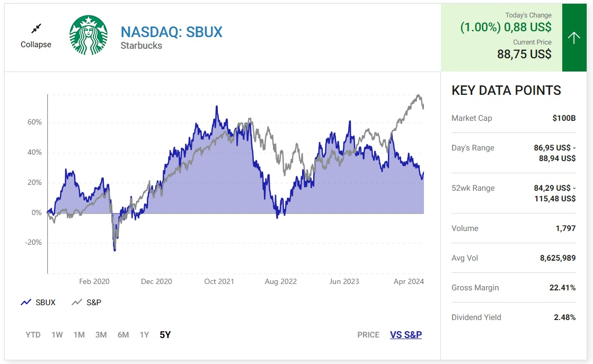Image resolution: width=593 pixels, height=364 pixels.
Task: Click the current price 88,75 US$
Action: coord(524,54)
